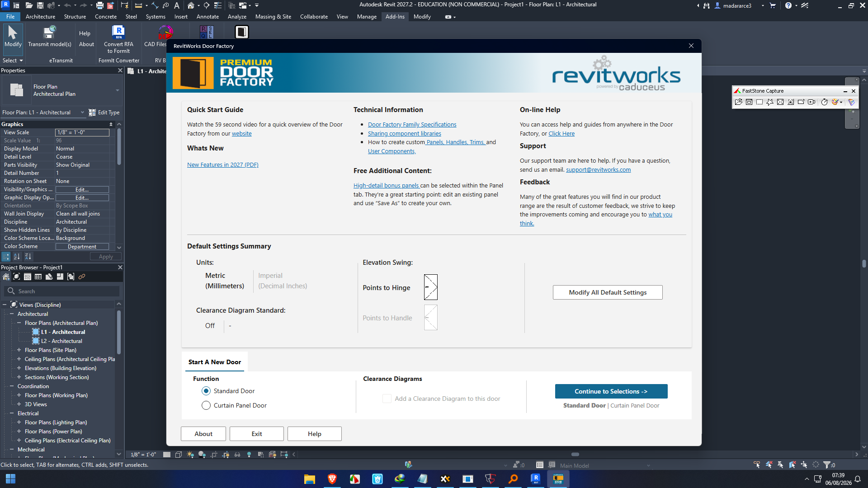Click the support@revitworks.com email link

(598, 170)
